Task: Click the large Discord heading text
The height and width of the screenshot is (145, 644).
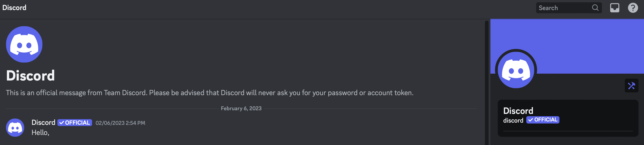Action: pyautogui.click(x=30, y=75)
